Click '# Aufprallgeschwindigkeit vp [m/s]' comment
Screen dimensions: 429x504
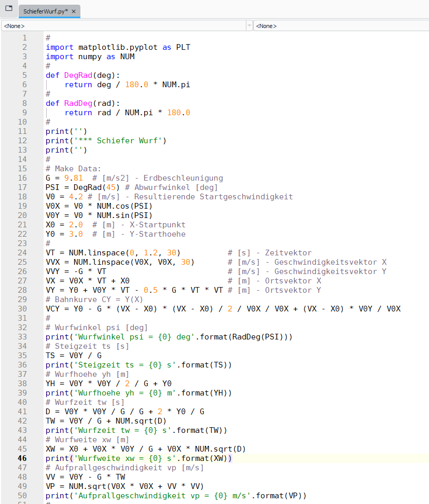pyautogui.click(x=124, y=467)
